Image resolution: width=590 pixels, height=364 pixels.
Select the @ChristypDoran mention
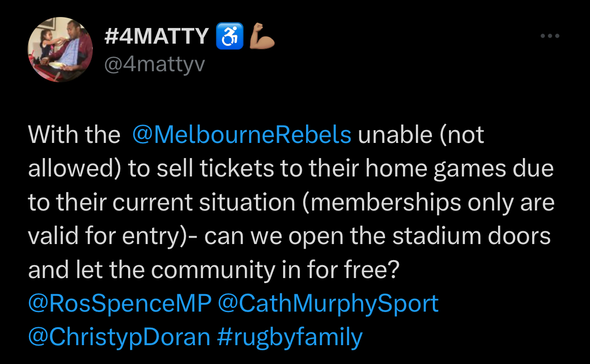(x=119, y=337)
